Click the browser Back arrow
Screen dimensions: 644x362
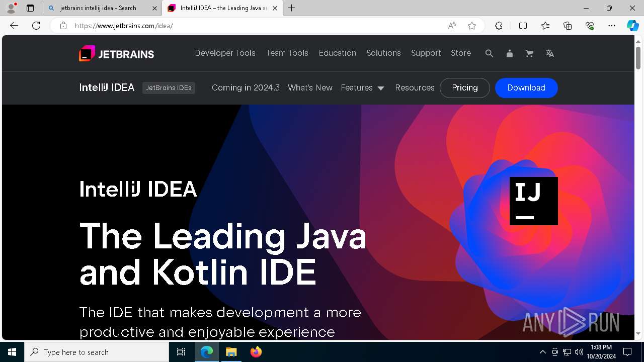tap(14, 26)
